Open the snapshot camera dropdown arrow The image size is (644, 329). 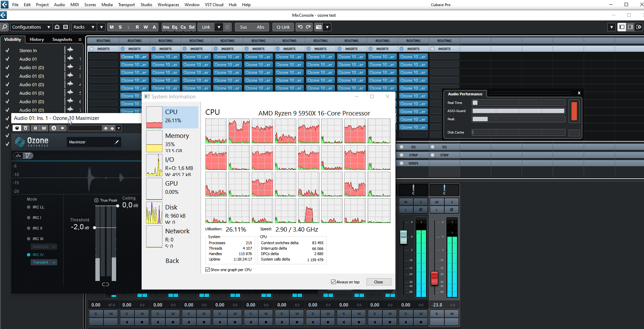[327, 27]
